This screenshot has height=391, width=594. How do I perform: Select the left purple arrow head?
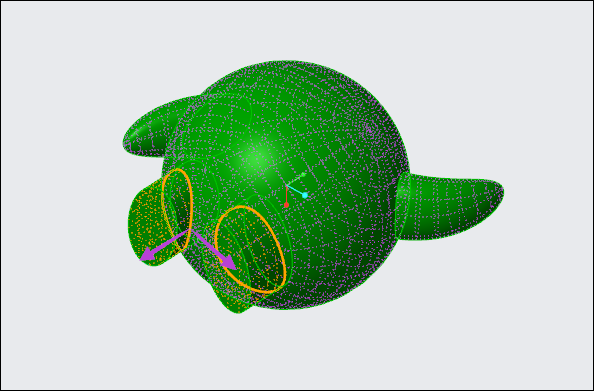point(147,255)
